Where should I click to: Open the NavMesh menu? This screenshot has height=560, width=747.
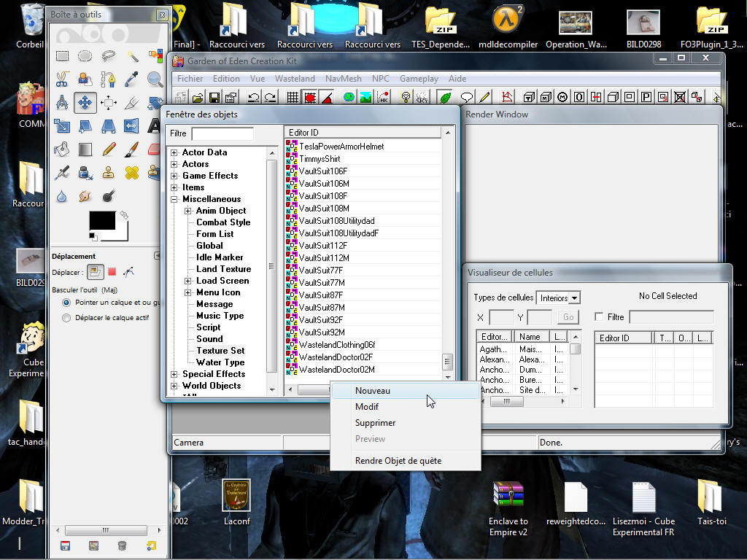point(343,79)
